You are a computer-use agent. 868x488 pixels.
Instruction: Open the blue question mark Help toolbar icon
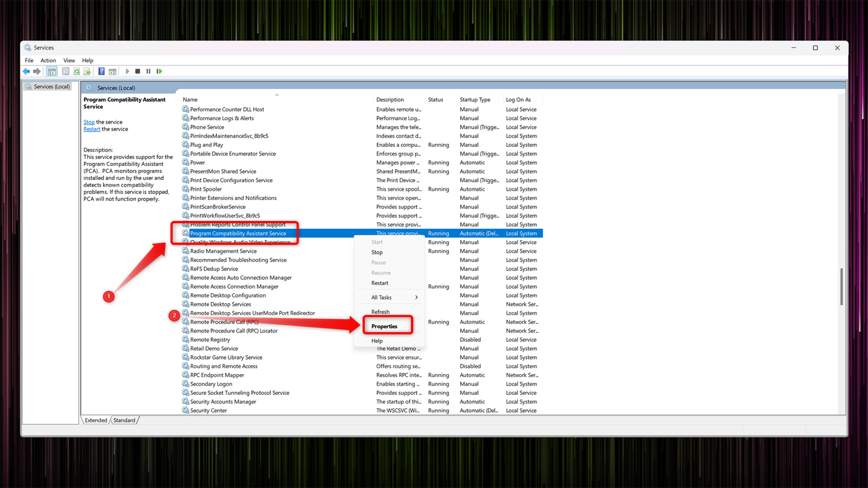(x=101, y=71)
